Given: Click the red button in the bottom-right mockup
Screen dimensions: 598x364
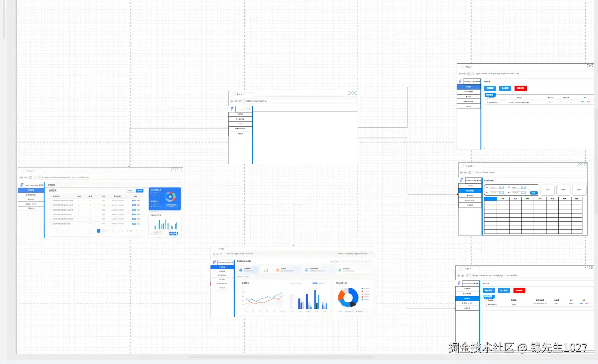Looking at the screenshot, I should pos(519,291).
